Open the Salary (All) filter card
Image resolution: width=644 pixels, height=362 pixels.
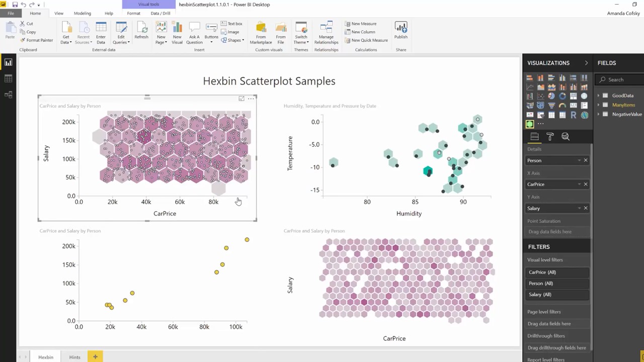pos(557,295)
